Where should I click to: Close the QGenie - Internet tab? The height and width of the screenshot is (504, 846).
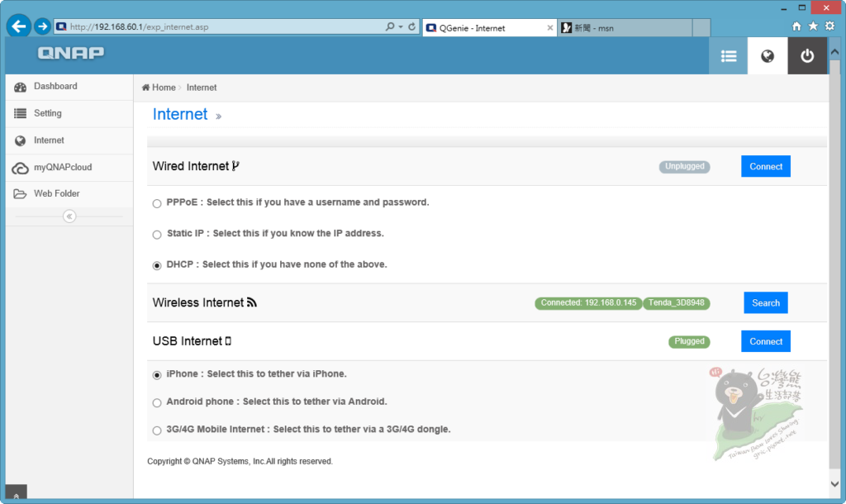(549, 27)
